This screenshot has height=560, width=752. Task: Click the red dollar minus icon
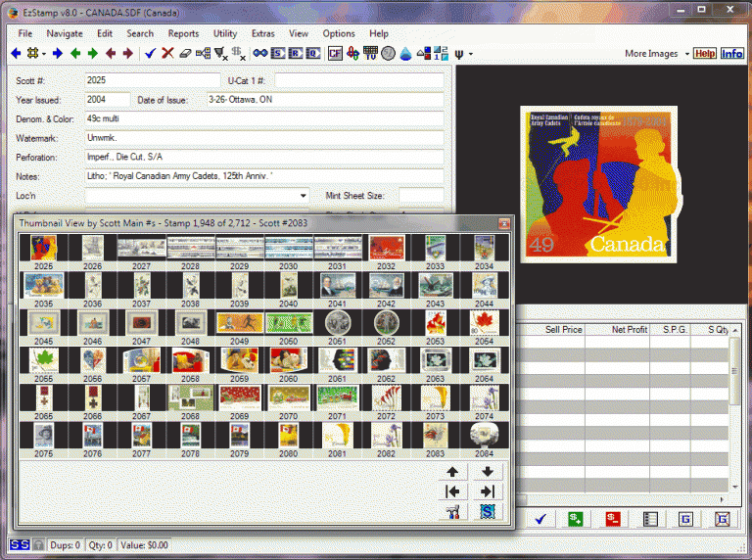point(612,519)
